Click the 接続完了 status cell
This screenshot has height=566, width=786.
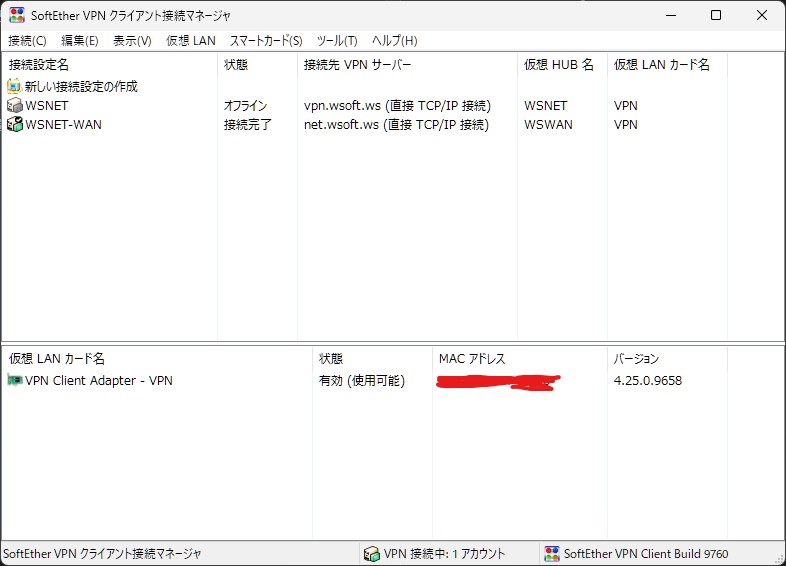click(x=248, y=124)
